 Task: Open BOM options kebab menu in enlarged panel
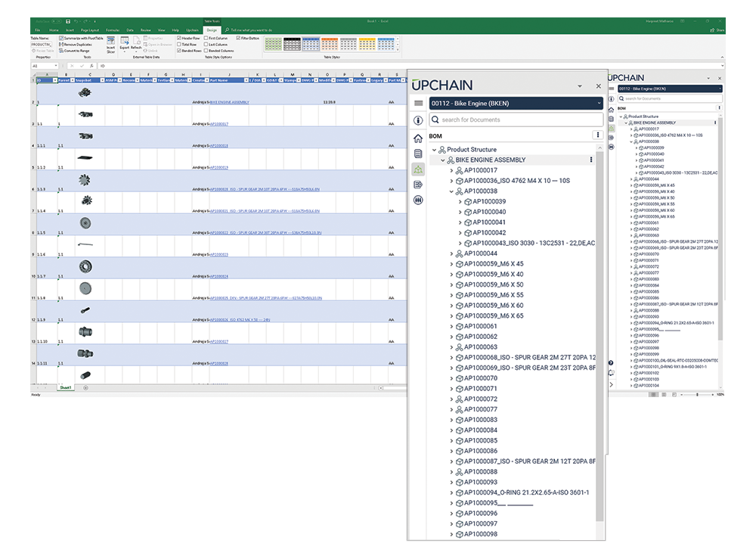click(598, 135)
